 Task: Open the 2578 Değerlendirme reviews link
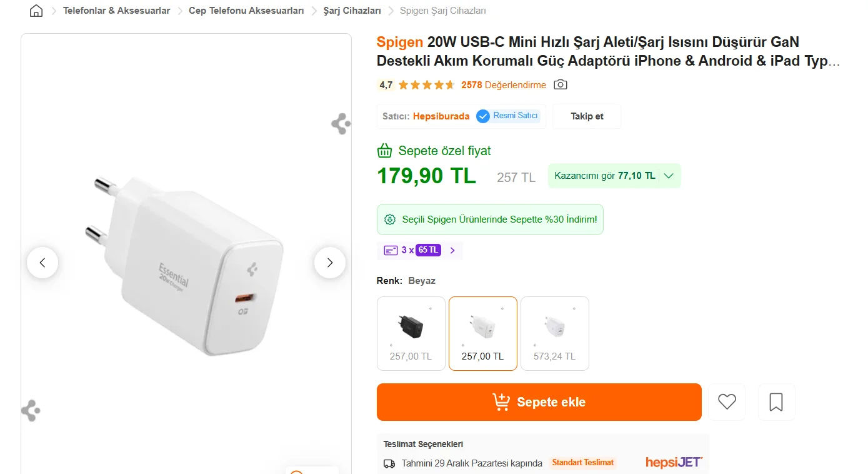[x=504, y=85]
